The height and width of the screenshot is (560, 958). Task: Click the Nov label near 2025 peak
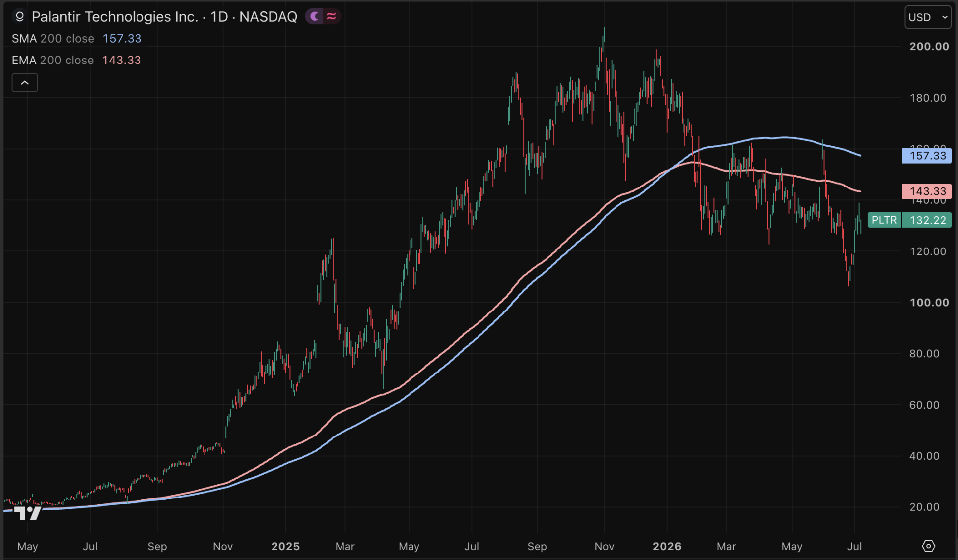click(x=604, y=547)
